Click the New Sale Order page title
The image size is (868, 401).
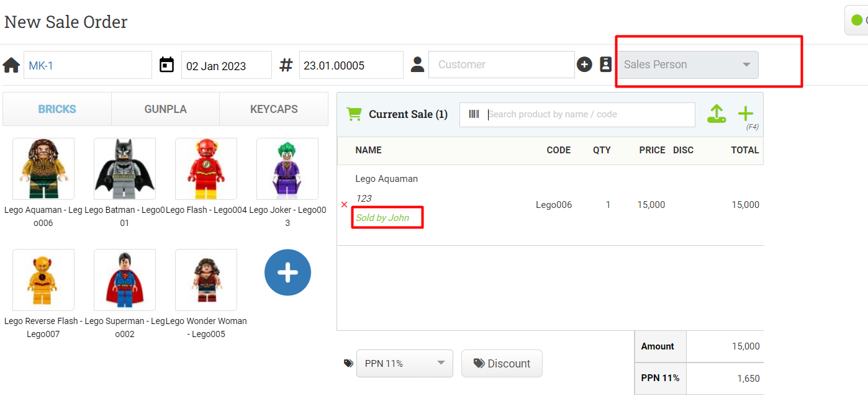(x=66, y=22)
